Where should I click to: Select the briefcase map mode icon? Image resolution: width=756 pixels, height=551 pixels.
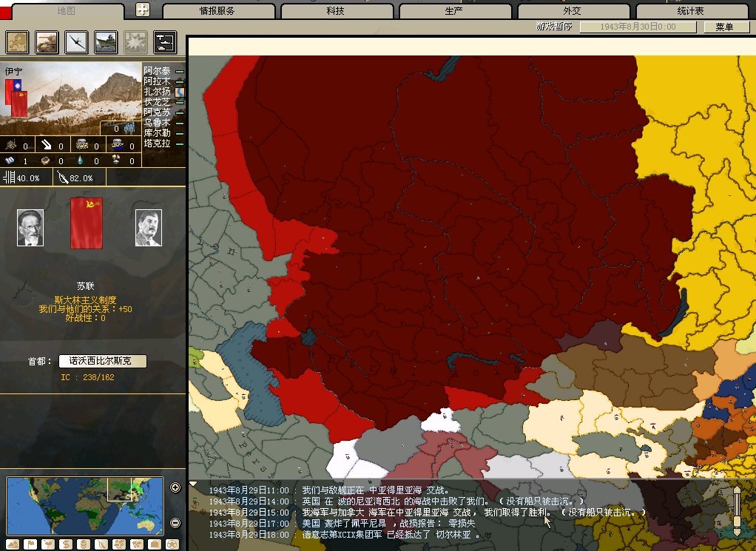pos(155,544)
